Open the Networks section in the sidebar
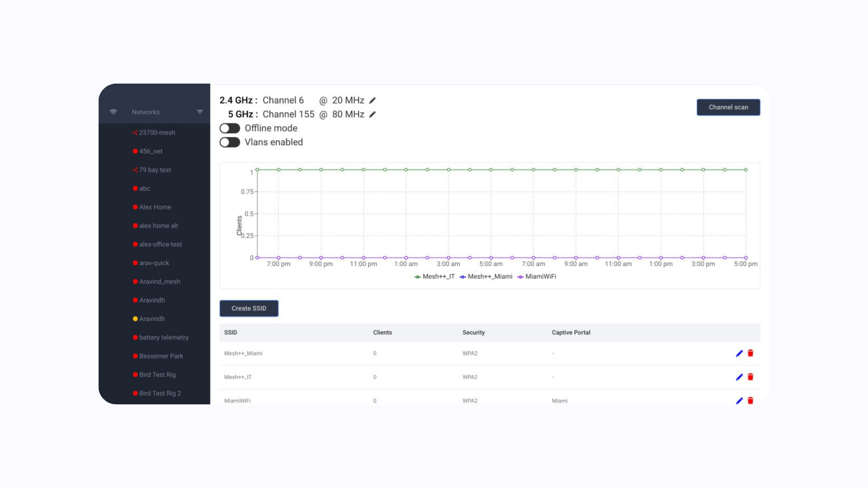The image size is (868, 488). (x=146, y=112)
